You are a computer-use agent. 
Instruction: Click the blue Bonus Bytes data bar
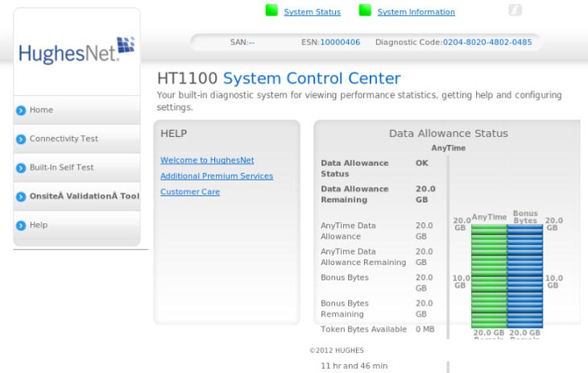[x=525, y=276]
